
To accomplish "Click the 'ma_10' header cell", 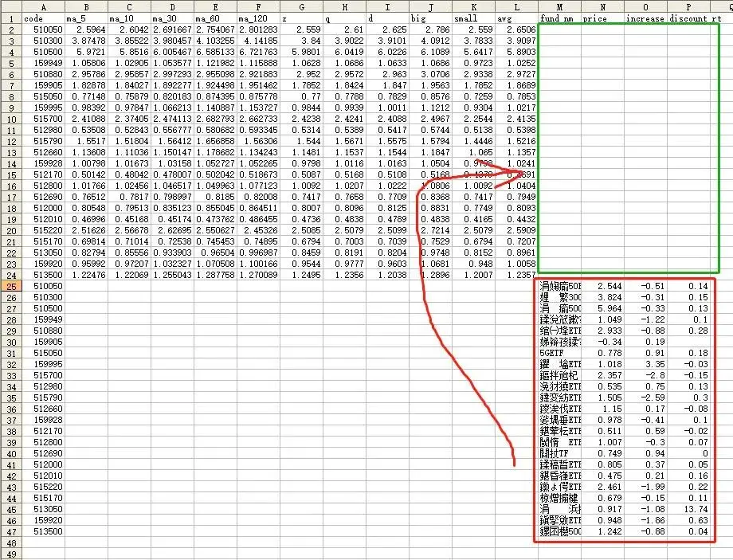I will [x=130, y=18].
